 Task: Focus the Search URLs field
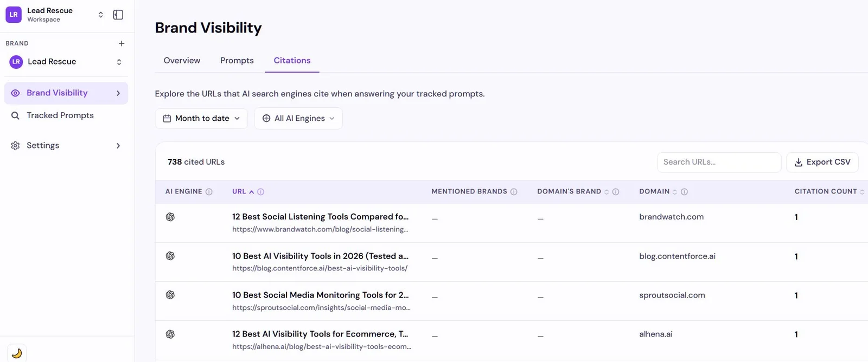click(719, 162)
